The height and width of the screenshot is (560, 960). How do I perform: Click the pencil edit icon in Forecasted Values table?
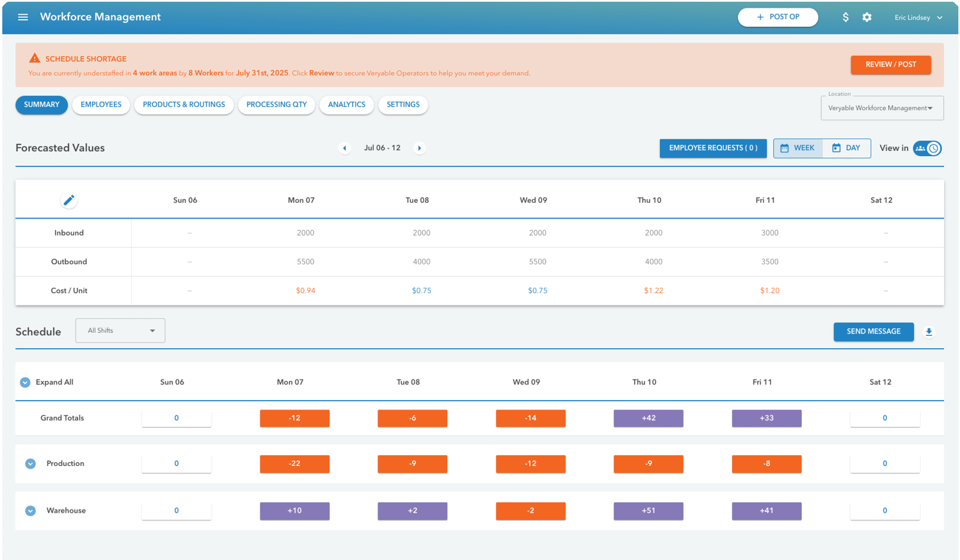coord(68,200)
